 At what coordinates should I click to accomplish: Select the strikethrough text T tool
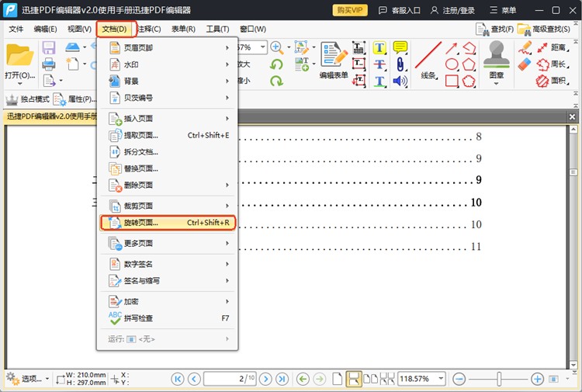pyautogui.click(x=379, y=64)
